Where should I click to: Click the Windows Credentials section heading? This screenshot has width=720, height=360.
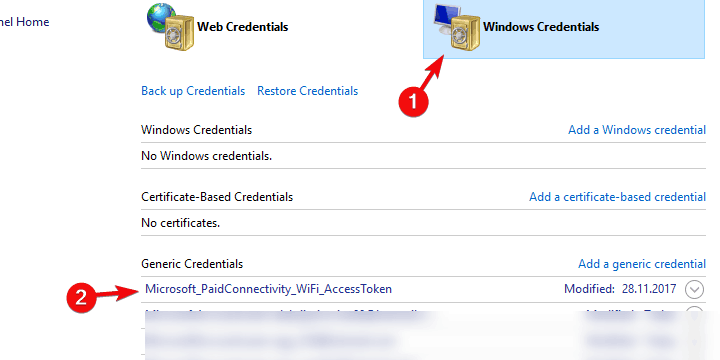coord(197,130)
